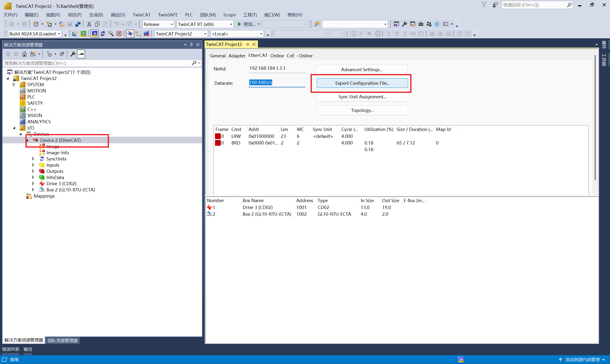Viewport: 610px width, 364px height.
Task: Open the TwinSAFE menu
Action: coord(168,15)
